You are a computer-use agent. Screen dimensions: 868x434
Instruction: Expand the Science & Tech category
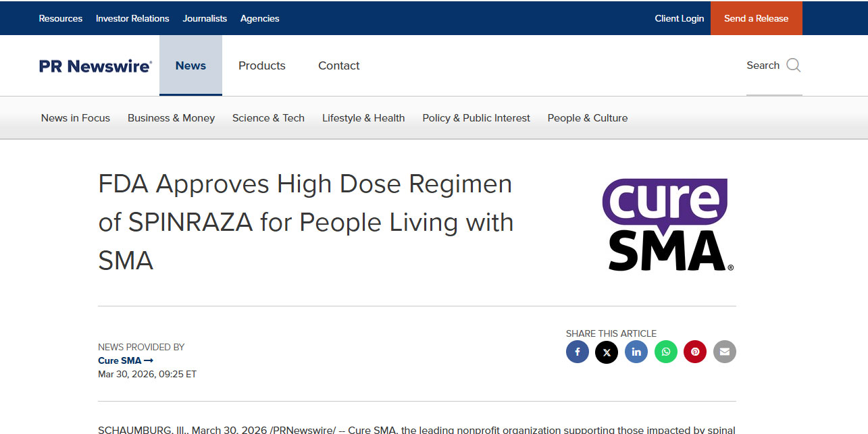(x=268, y=118)
